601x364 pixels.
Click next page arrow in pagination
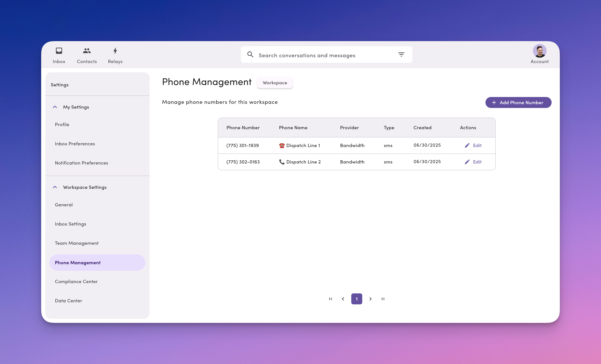[x=370, y=299]
